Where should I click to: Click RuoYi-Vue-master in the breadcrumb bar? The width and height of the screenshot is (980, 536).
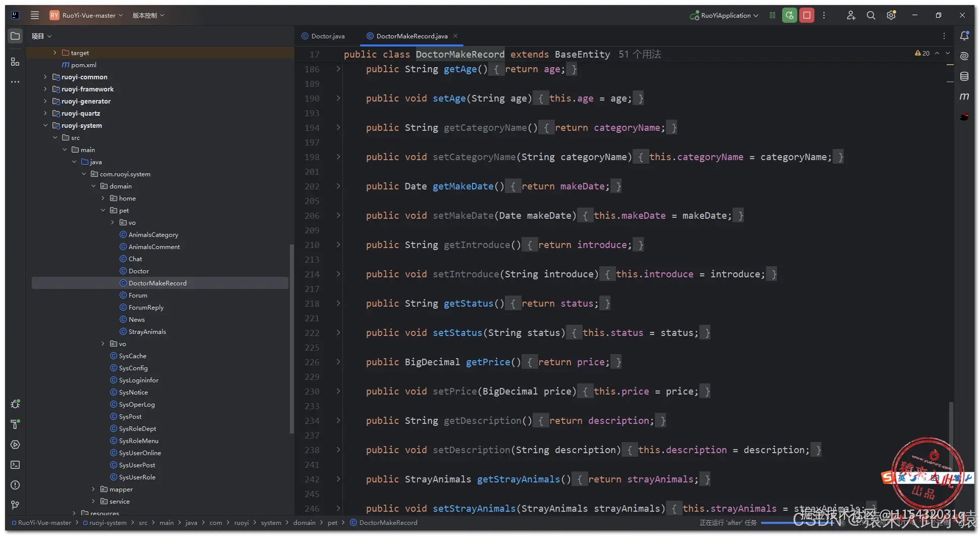[x=41, y=522]
